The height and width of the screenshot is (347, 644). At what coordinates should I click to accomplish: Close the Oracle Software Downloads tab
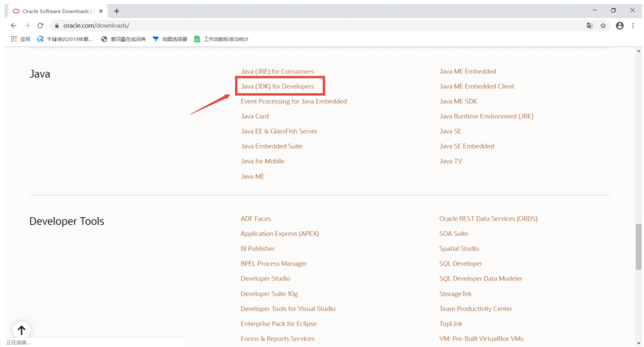pos(101,11)
